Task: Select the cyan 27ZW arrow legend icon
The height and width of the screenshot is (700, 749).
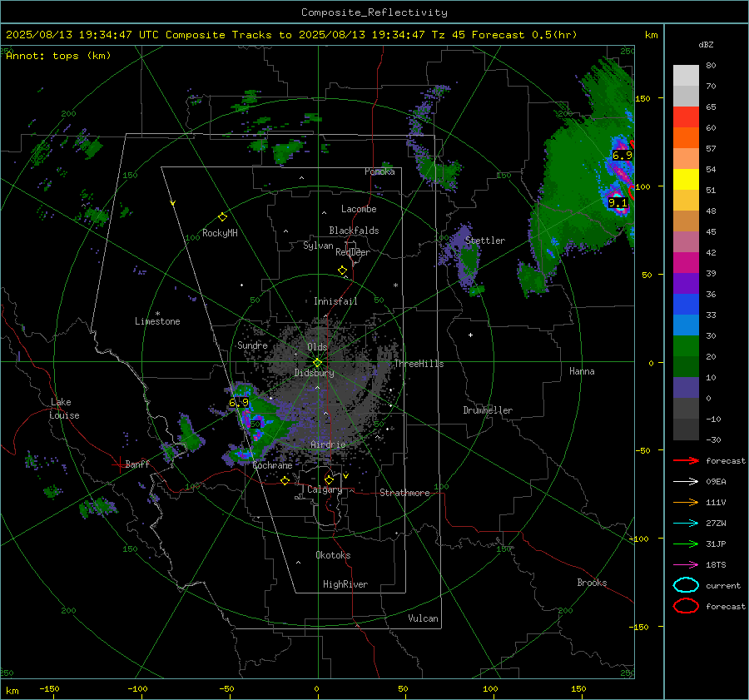Action: tap(686, 524)
